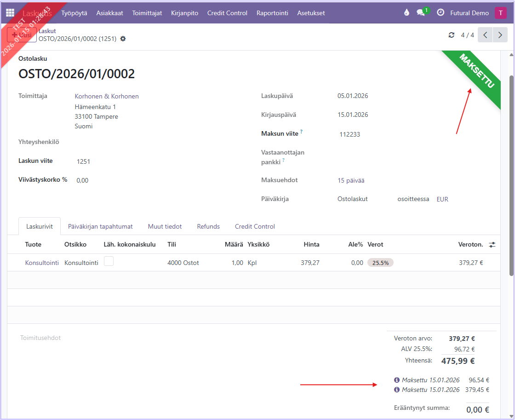The height and width of the screenshot is (420, 515).
Task: Expand the Raportointi menu
Action: pyautogui.click(x=272, y=13)
